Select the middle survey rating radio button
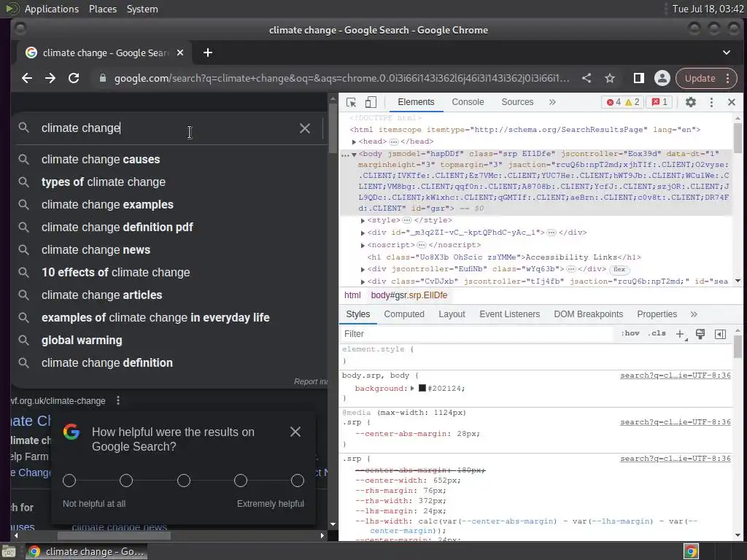 pos(183,481)
